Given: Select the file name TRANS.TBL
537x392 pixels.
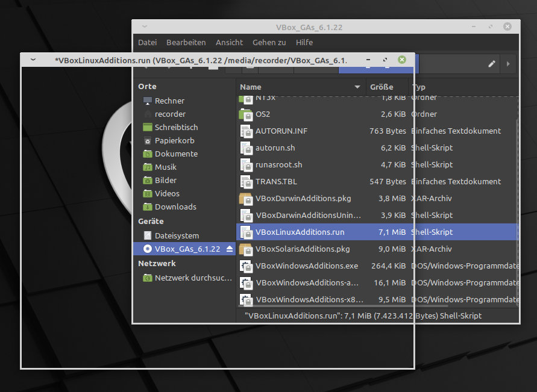Looking at the screenshot, I should [x=276, y=182].
